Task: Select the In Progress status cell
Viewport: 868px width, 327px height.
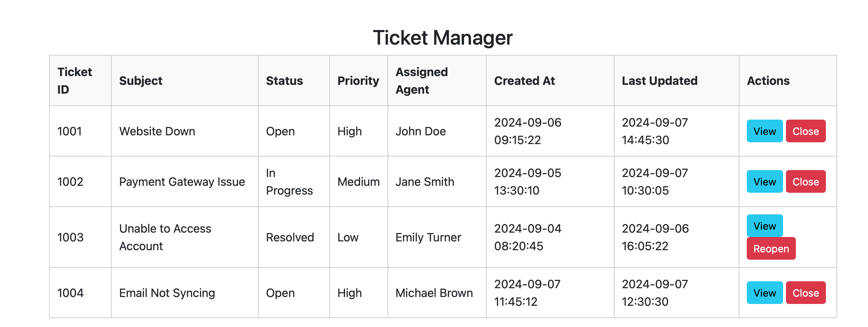Action: (289, 182)
